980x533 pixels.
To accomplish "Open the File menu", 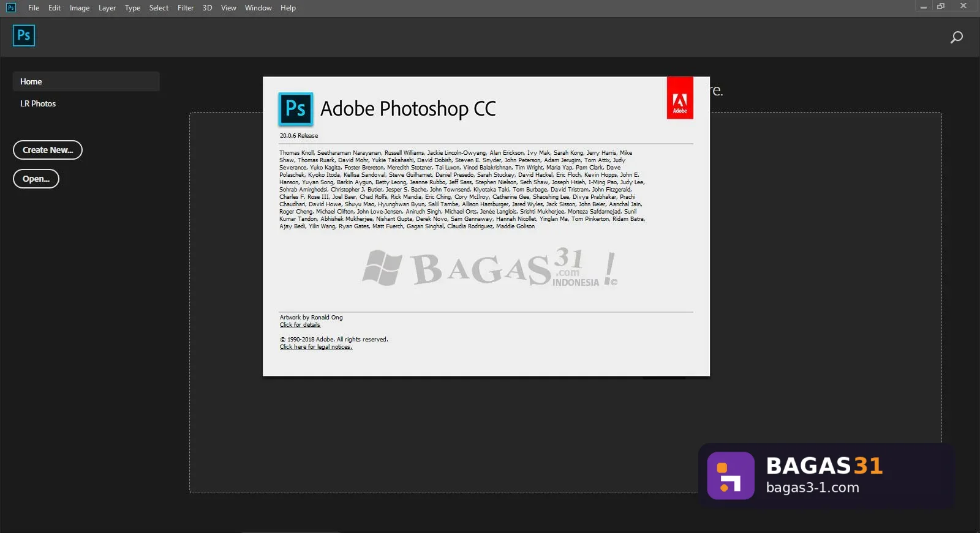I will 34,8.
